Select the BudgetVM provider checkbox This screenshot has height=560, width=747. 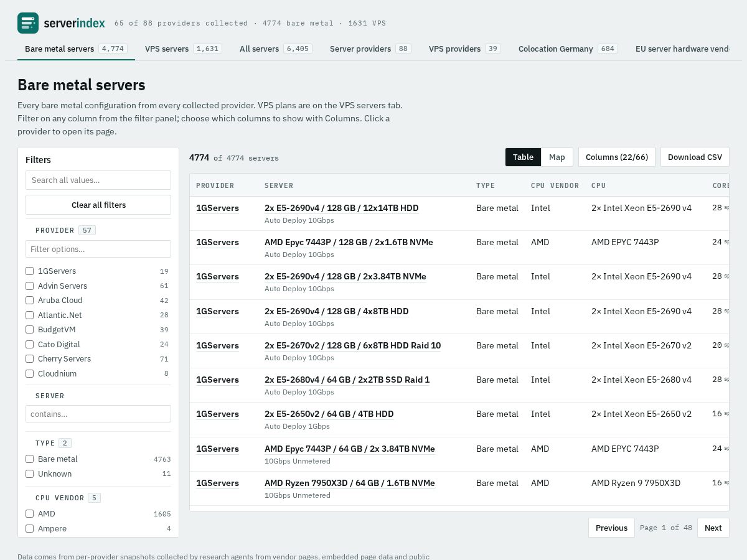(x=29, y=329)
